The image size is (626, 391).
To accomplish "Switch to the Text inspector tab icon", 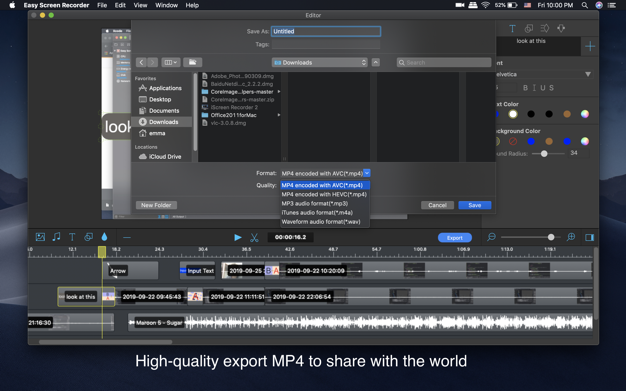I will (x=512, y=28).
